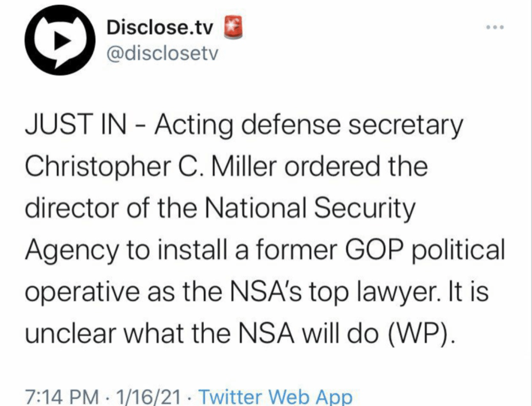Open the Twitter Web App source link

coord(276,397)
